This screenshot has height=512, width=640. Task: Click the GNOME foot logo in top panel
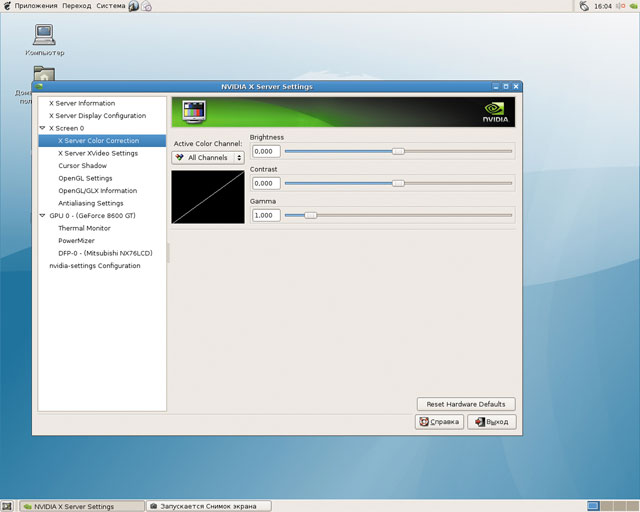(x=7, y=6)
